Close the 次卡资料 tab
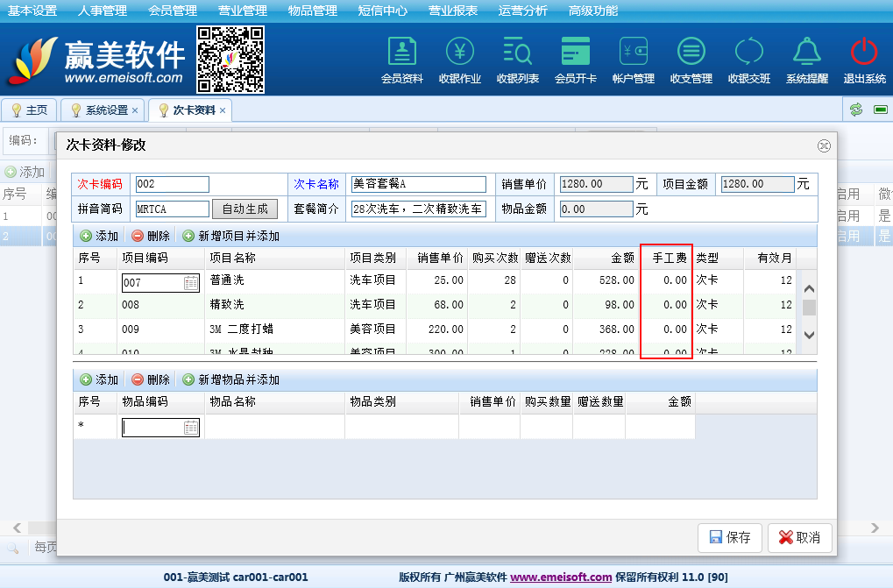This screenshot has height=588, width=893. [223, 110]
